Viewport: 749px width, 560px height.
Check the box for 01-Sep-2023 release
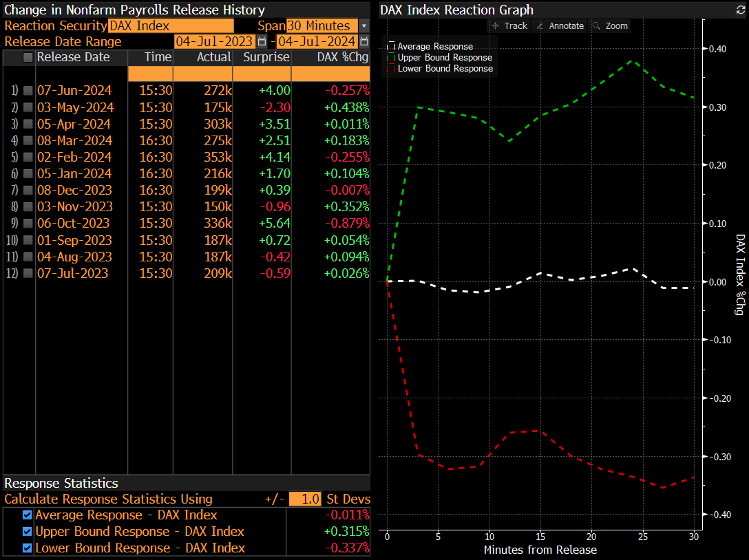point(28,240)
